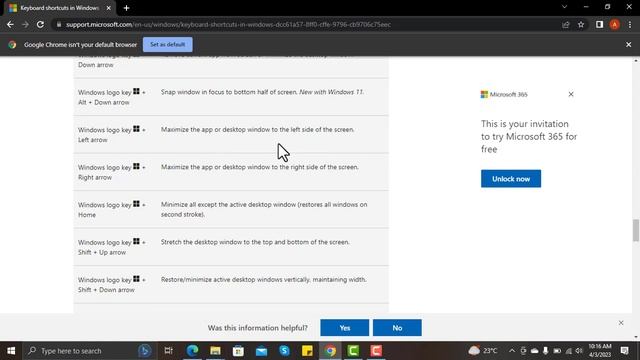Viewport: 640px width, 360px height.
Task: Click Set as default button
Action: 168,44
